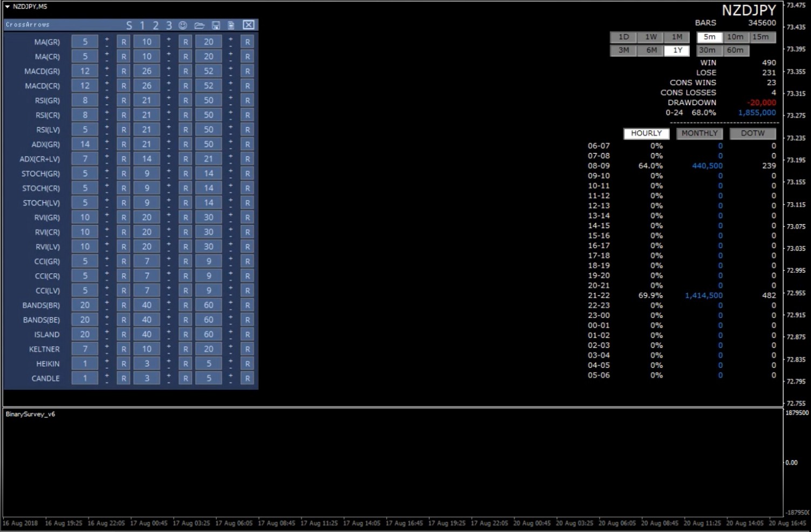Toggle the 5m expiry button
The height and width of the screenshot is (532, 811).
(709, 37)
